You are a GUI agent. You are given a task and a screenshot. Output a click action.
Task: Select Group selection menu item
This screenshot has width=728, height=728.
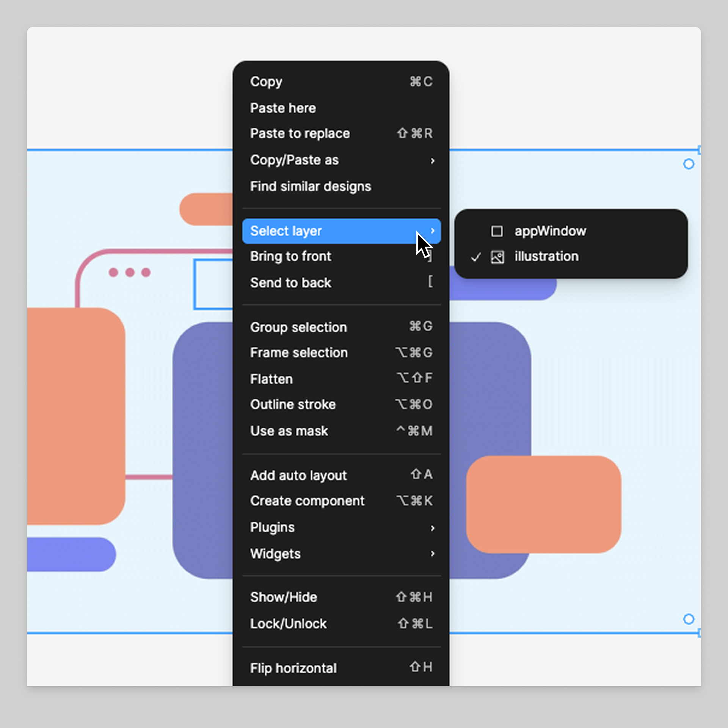pyautogui.click(x=298, y=327)
